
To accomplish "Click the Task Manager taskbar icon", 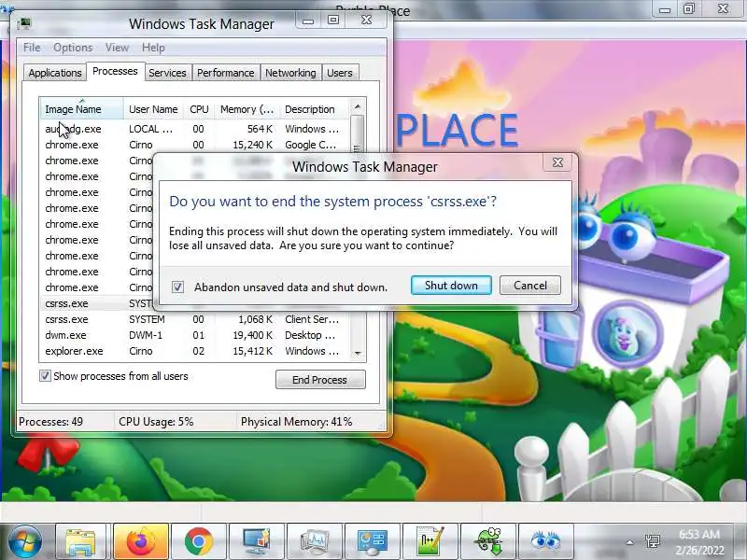I will [315, 541].
